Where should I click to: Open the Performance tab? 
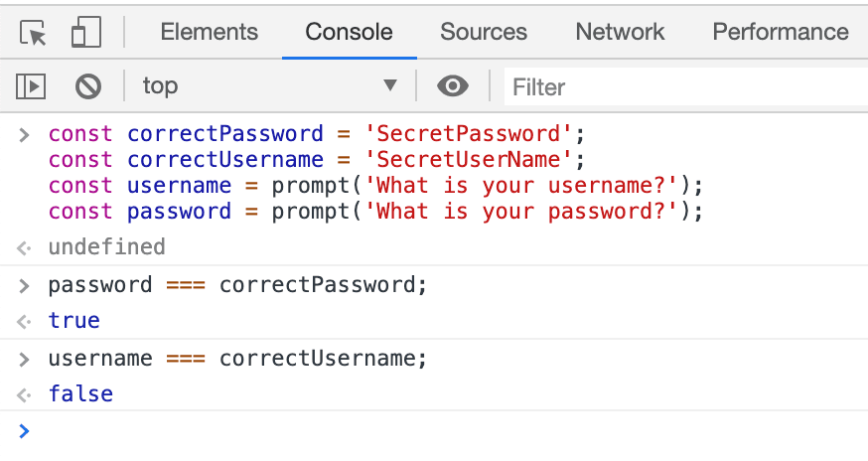pos(781,32)
